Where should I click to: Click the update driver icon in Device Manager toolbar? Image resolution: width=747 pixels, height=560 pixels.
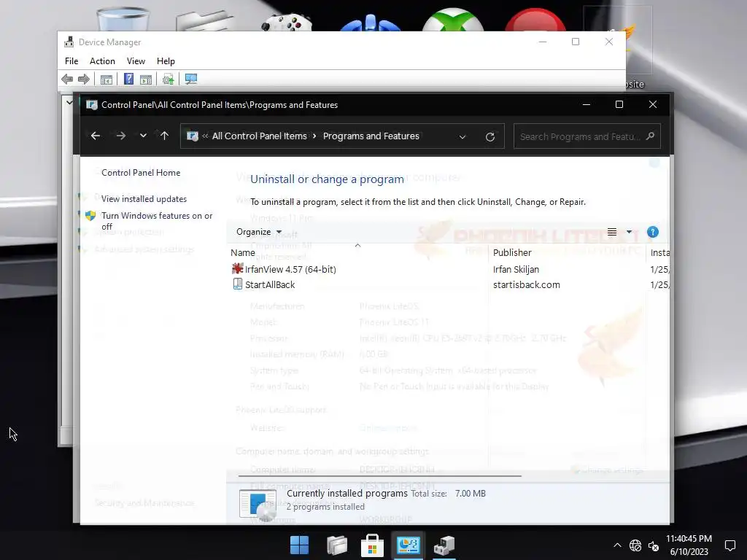(x=168, y=79)
